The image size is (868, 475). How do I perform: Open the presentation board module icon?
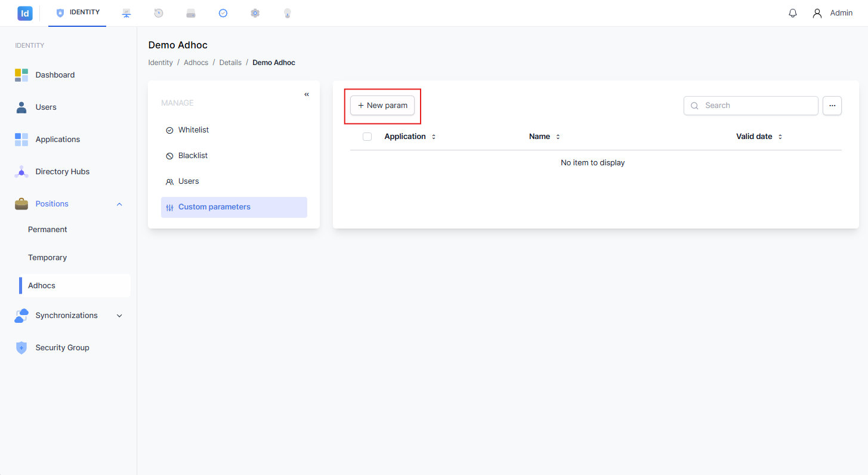[126, 13]
